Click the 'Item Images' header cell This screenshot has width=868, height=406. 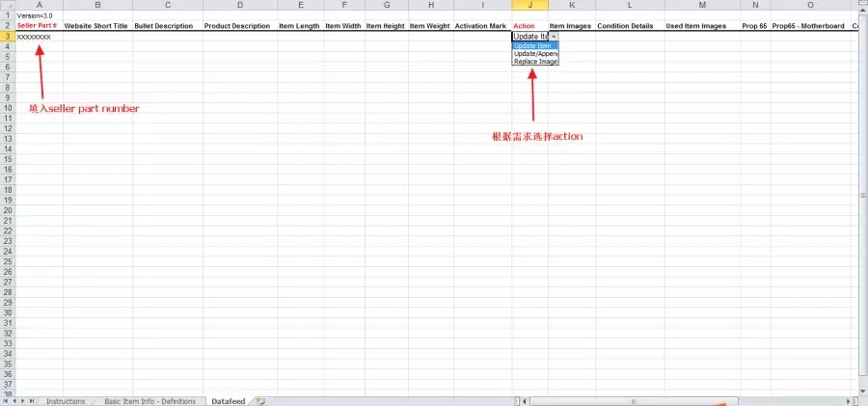click(572, 26)
